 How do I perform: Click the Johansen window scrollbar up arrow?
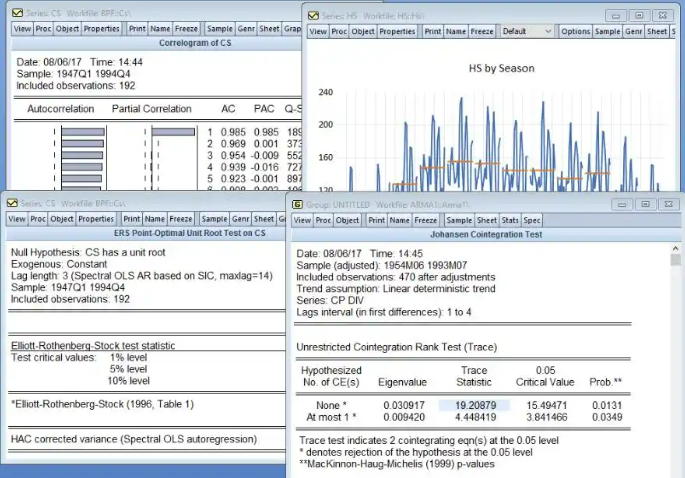point(675,248)
